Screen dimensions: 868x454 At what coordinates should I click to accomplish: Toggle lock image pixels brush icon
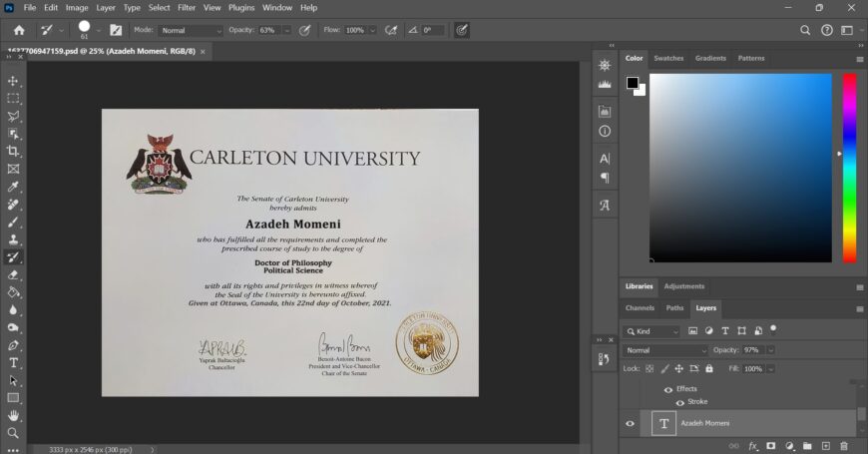pyautogui.click(x=664, y=369)
